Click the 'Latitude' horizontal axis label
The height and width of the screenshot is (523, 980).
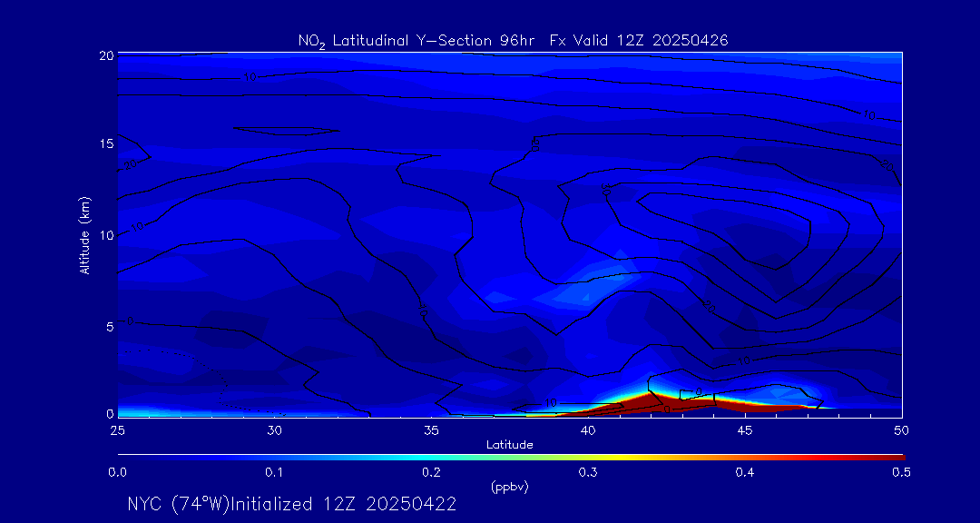[510, 446]
